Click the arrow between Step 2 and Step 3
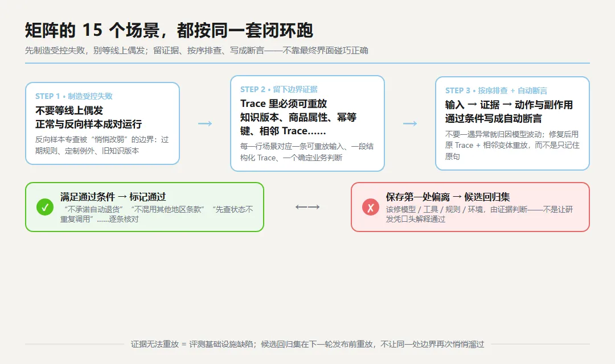The height and width of the screenshot is (364, 615). coord(410,123)
